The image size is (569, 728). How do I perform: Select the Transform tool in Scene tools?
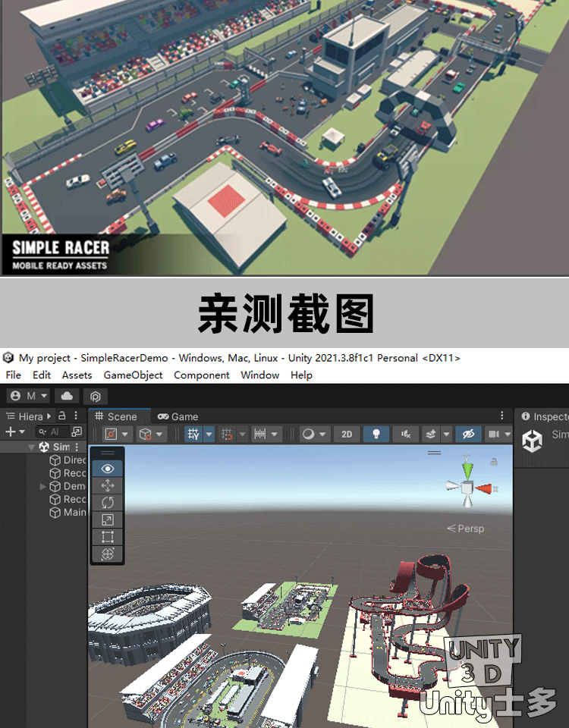(x=107, y=554)
